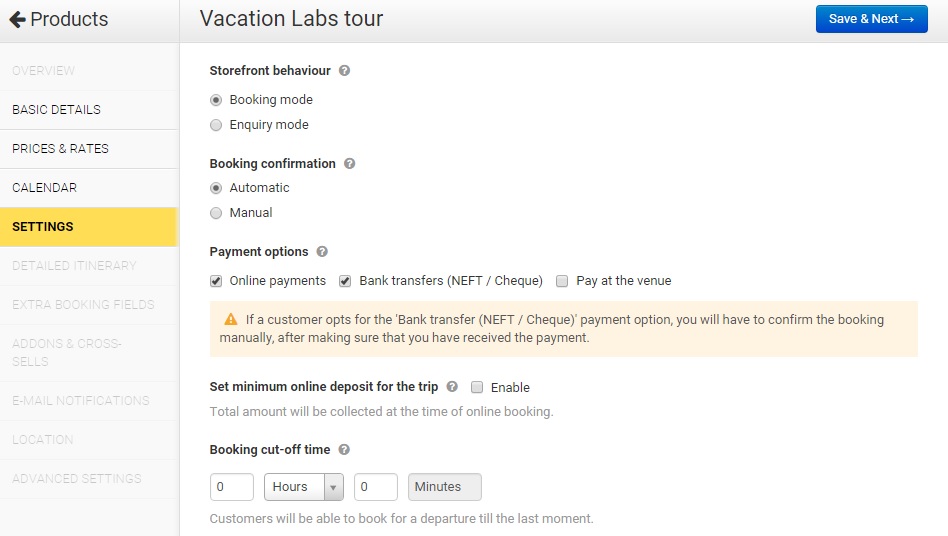Click help icon next to Booking cut-off time
The width and height of the screenshot is (948, 536).
click(344, 450)
